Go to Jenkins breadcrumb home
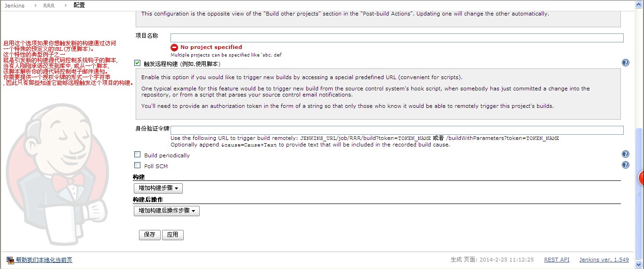644x269 pixels. (x=15, y=6)
